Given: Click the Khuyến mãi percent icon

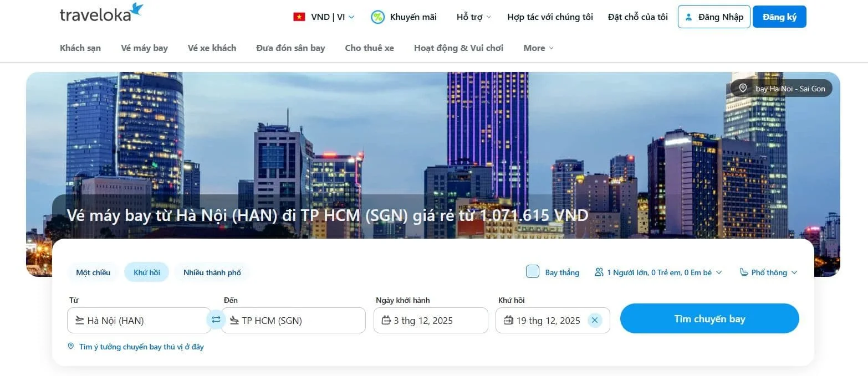Looking at the screenshot, I should (377, 17).
